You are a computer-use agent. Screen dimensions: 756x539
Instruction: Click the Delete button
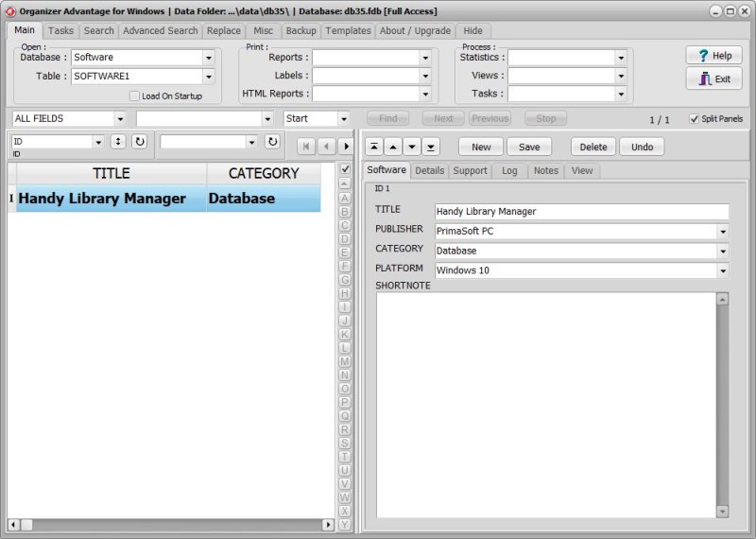click(593, 148)
